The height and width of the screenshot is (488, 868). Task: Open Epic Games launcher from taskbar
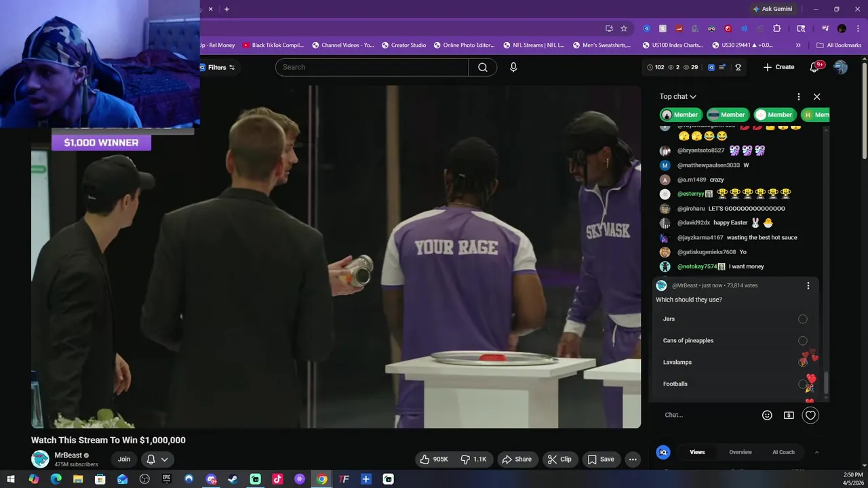tap(167, 479)
